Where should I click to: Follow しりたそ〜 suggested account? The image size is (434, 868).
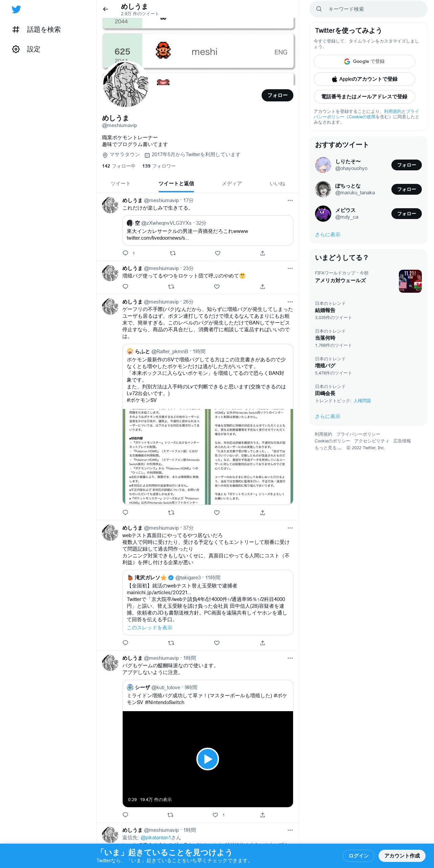pos(406,165)
